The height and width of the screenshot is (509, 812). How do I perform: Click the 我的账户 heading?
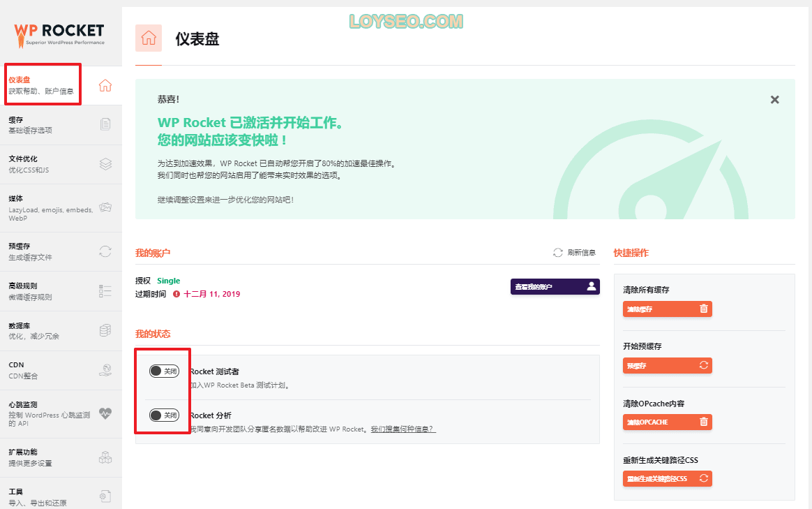[153, 253]
